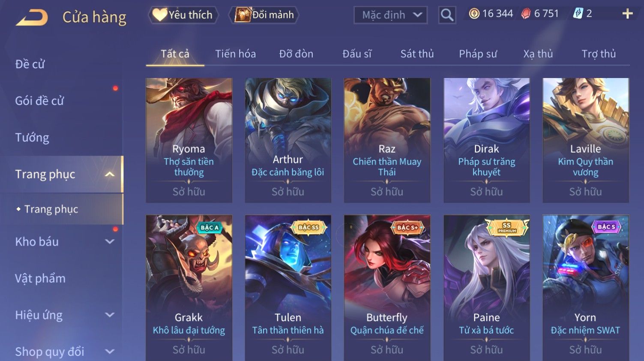
Task: Open search with the magnifier icon
Action: [447, 15]
